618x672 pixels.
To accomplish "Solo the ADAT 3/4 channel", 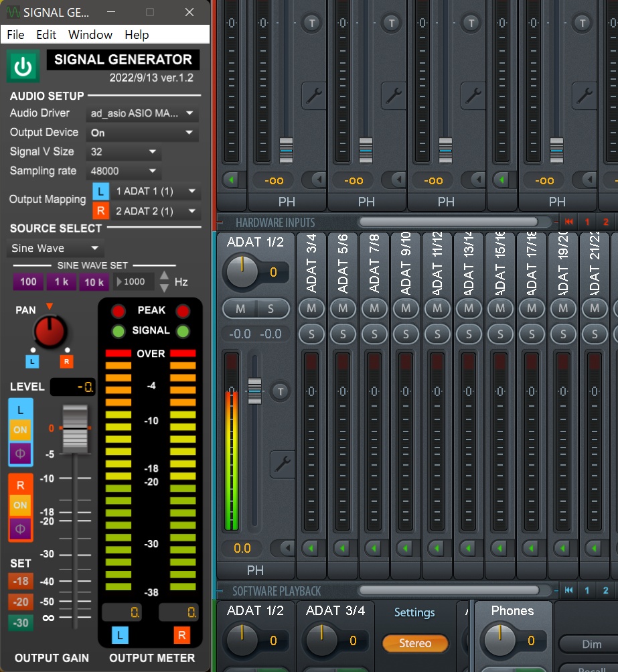I will [311, 334].
